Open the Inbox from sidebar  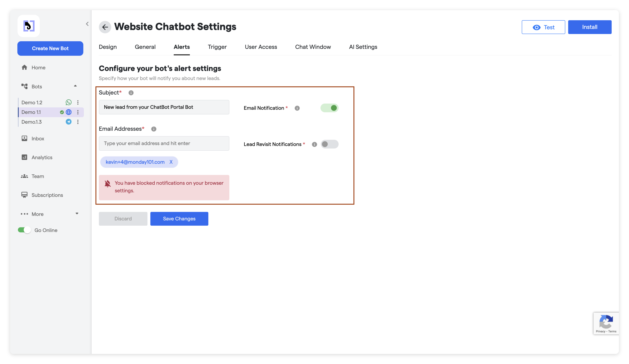(x=37, y=139)
